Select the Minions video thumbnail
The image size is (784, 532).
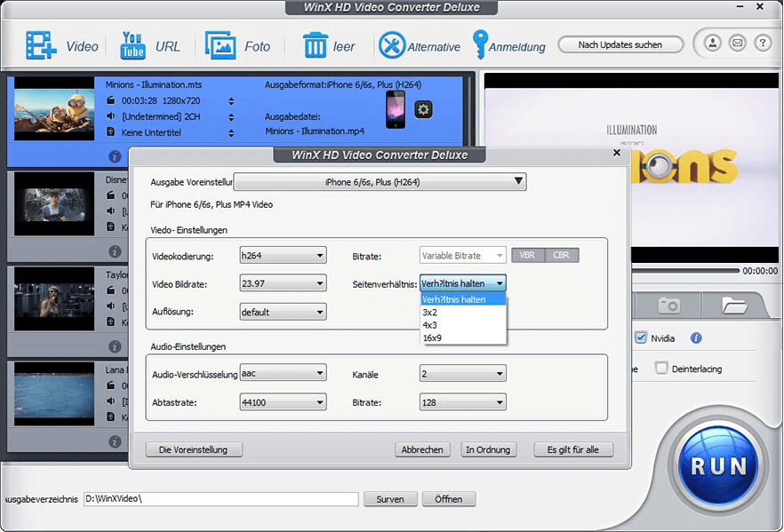click(54, 107)
